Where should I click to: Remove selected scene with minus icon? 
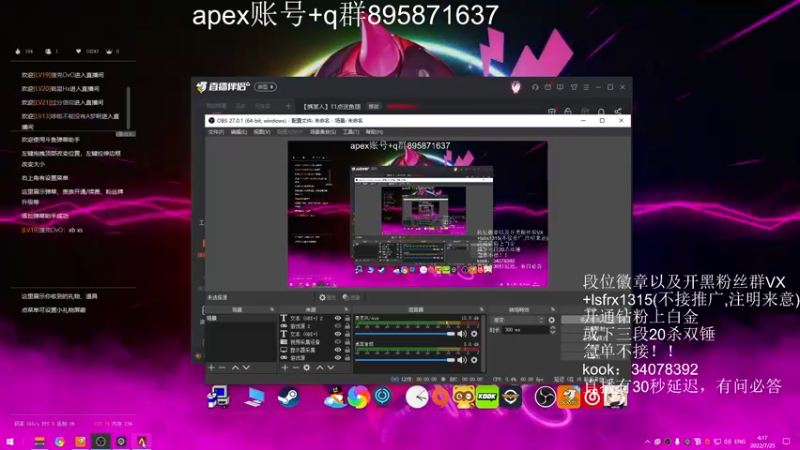[222, 367]
